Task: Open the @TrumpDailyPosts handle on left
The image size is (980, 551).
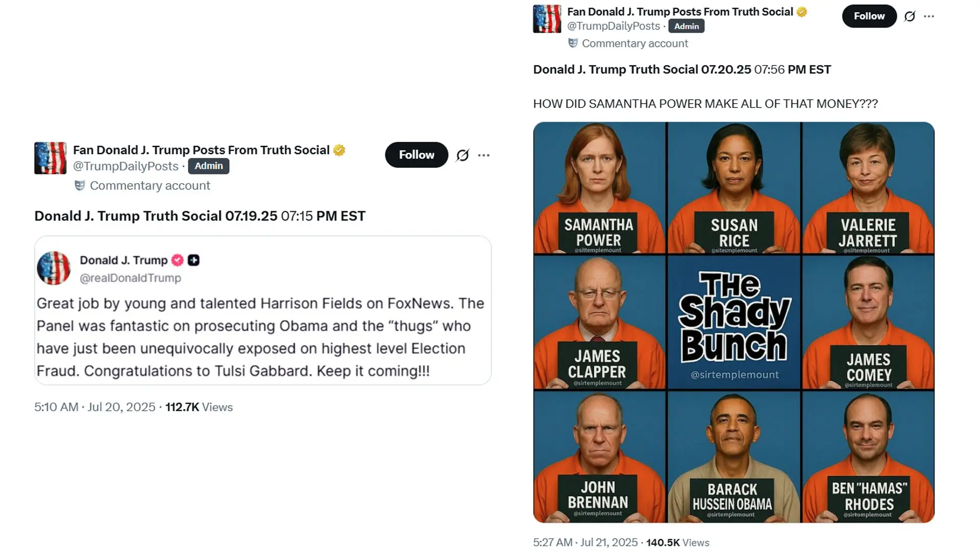Action: [126, 166]
